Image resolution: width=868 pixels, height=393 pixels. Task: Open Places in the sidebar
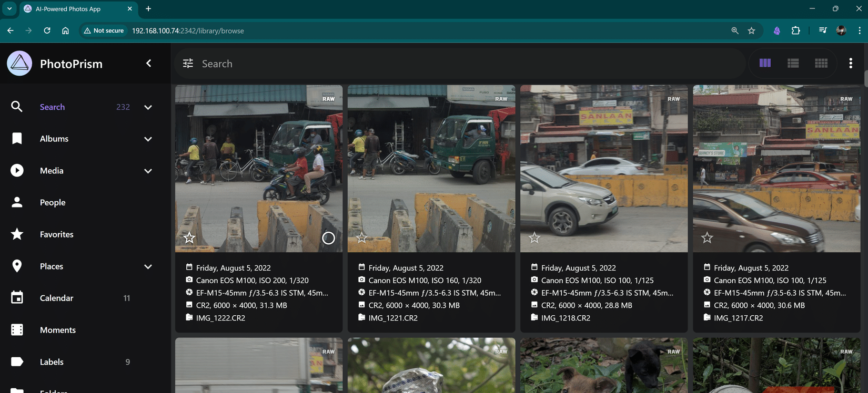(52, 266)
